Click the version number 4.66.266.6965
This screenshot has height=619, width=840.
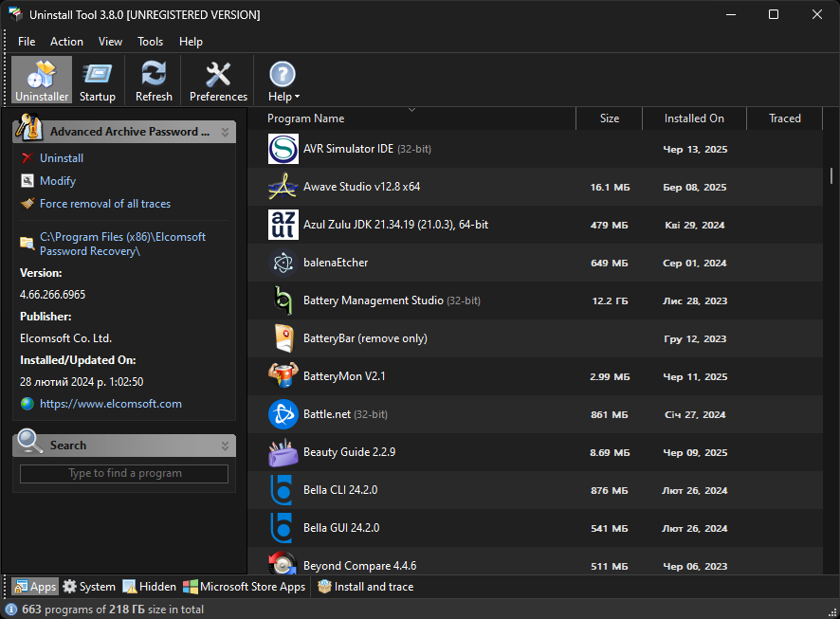click(x=52, y=295)
